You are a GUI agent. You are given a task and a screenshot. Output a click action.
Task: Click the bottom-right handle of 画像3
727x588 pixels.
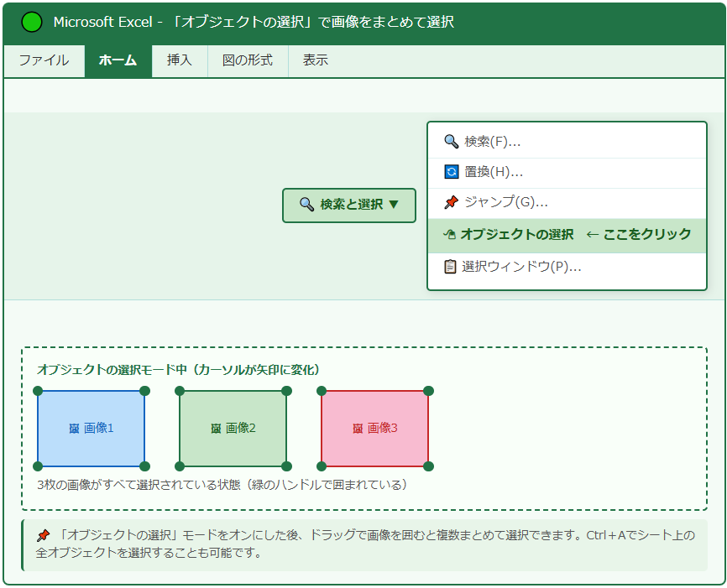pos(429,466)
